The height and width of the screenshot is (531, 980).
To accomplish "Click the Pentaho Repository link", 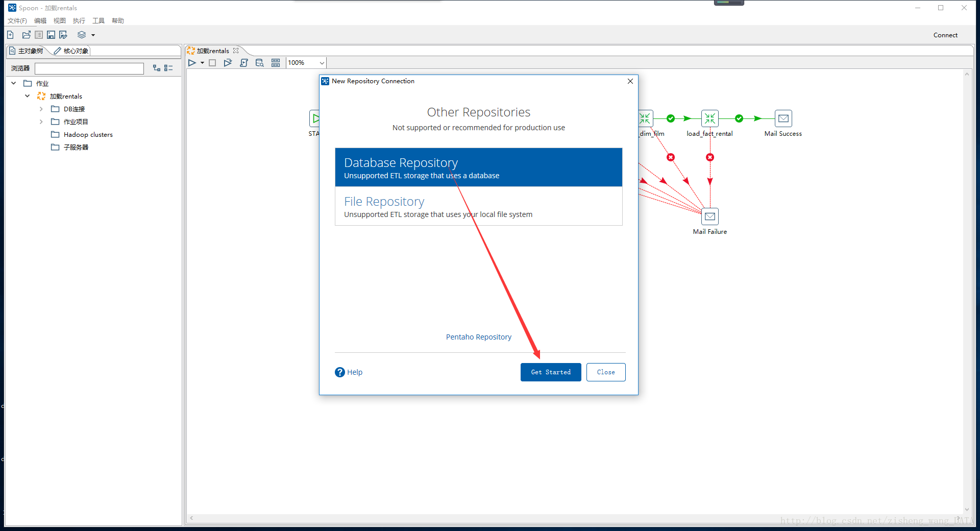I will [478, 337].
